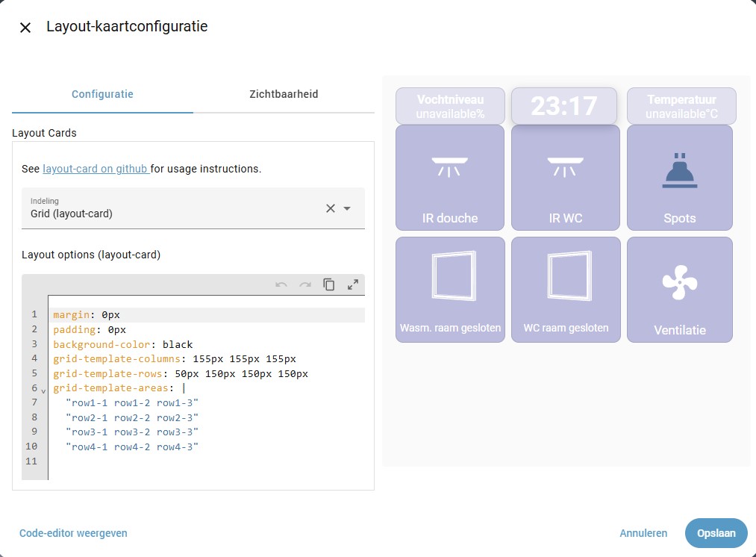
Task: Toggle the Spots light tile
Action: coord(679,178)
